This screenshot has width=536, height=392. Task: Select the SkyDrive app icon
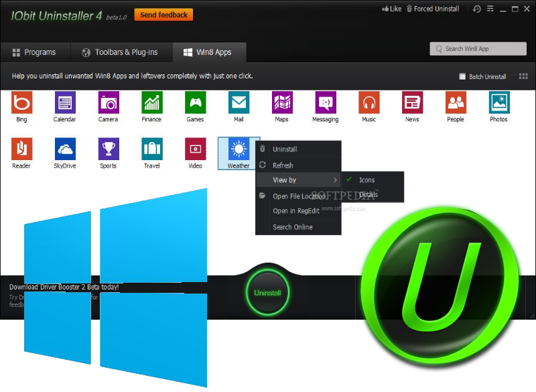[x=65, y=149]
